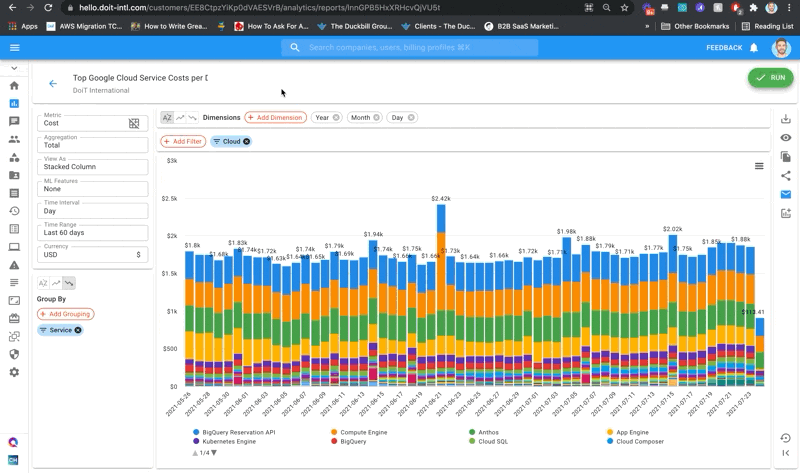Go back with the blue arrow

click(x=53, y=84)
